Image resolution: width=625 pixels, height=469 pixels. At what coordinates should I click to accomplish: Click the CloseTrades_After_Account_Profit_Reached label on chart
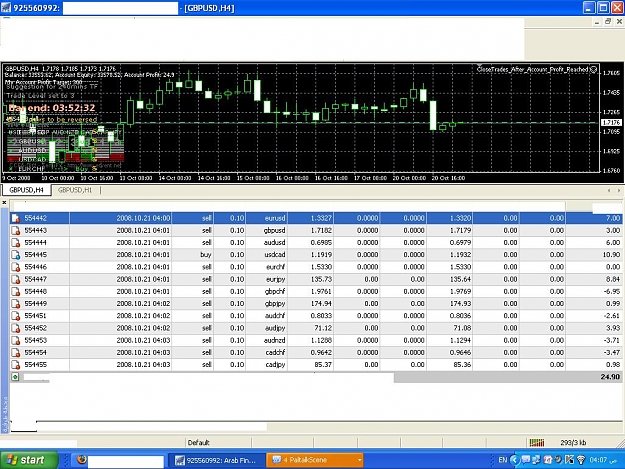tap(532, 70)
